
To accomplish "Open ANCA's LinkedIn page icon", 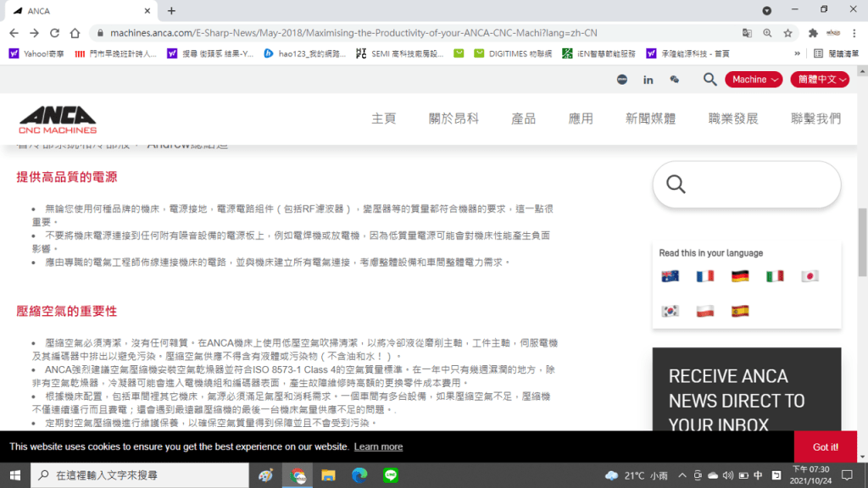I will pos(648,80).
